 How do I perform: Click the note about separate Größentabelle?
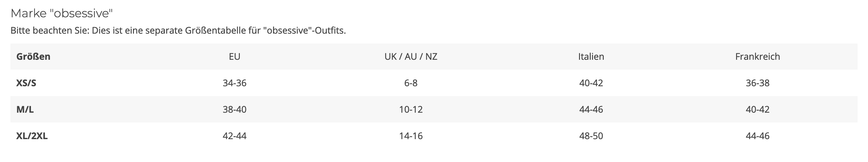pyautogui.click(x=178, y=31)
